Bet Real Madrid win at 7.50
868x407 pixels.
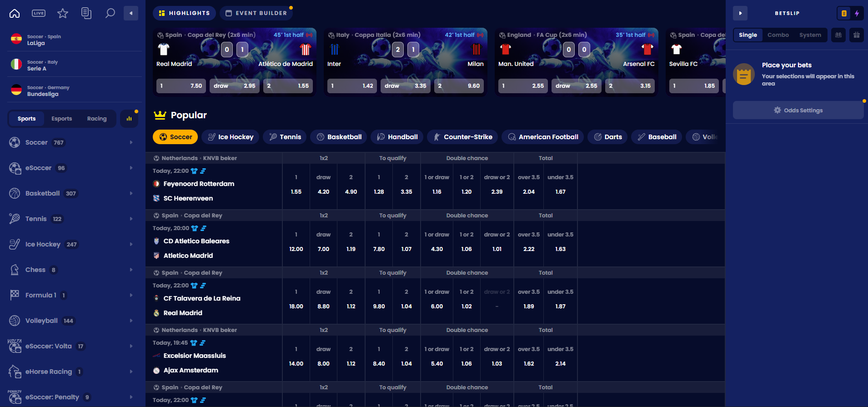point(181,85)
